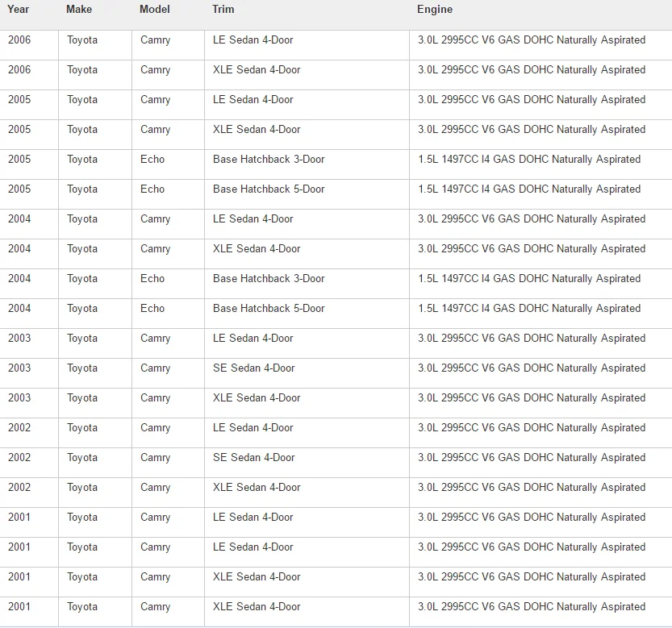672x628 pixels.
Task: Click Camry model cell in 2002 SE row
Action: pyautogui.click(x=168, y=463)
